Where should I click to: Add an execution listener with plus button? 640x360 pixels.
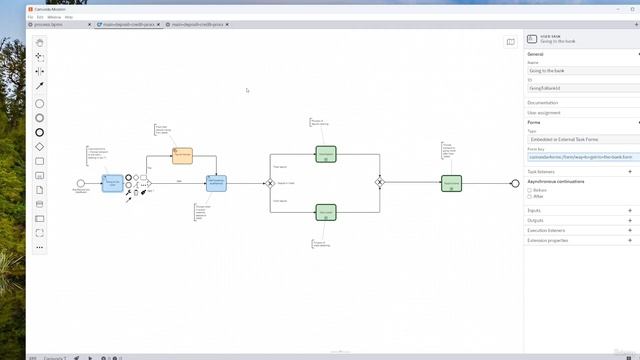point(630,231)
